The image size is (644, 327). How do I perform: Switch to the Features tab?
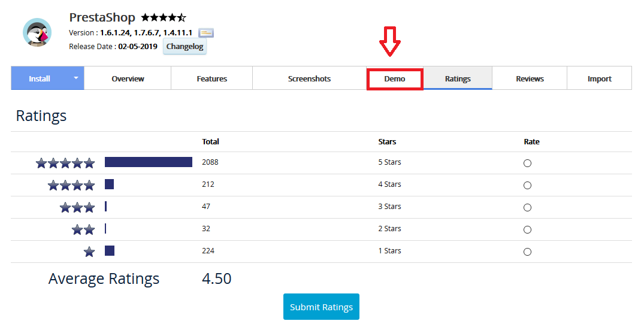click(212, 78)
